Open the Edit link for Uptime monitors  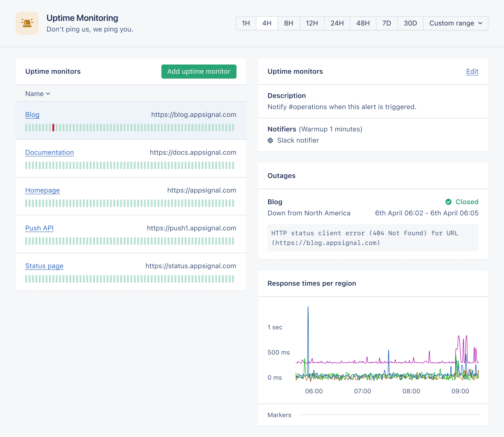coord(472,72)
